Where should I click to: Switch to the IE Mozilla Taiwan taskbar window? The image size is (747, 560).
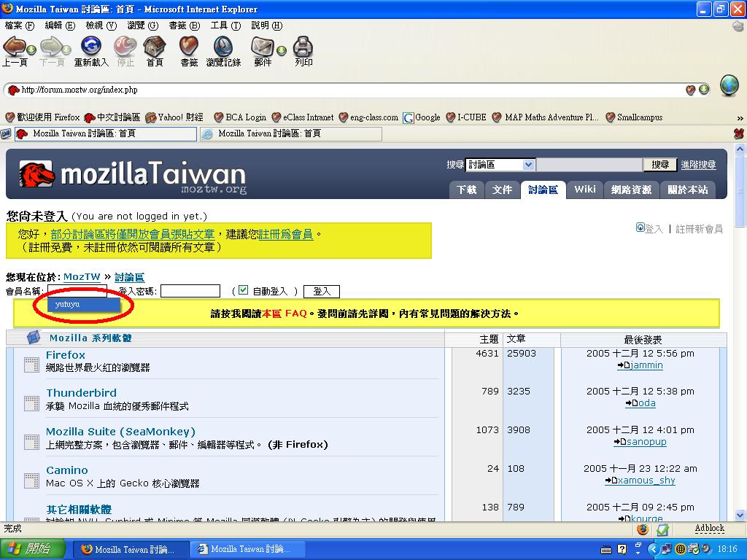[246, 549]
